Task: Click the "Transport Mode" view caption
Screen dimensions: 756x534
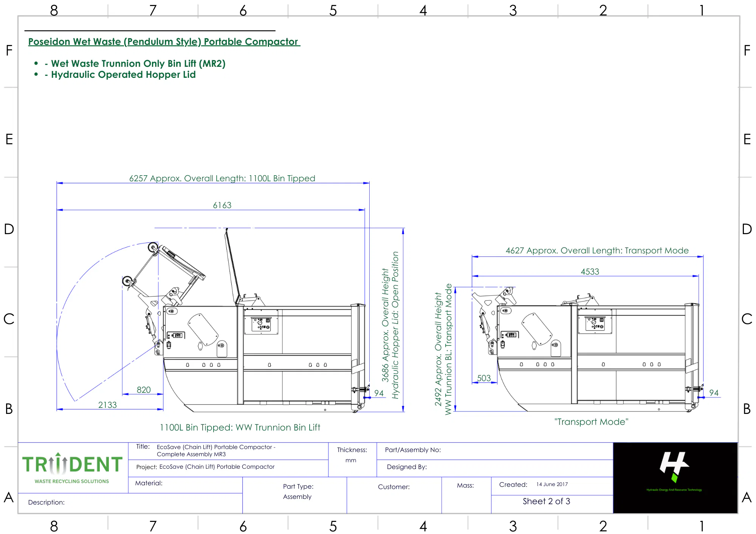Action: coord(591,422)
